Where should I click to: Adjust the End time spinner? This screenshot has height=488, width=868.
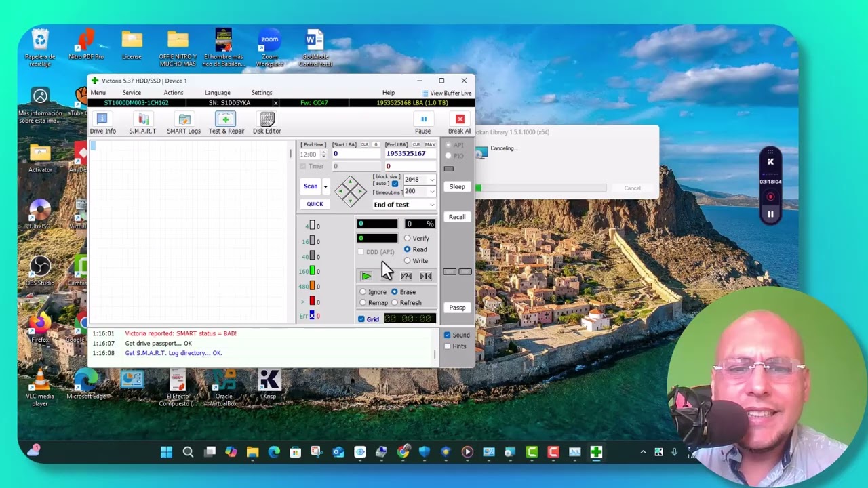(323, 155)
